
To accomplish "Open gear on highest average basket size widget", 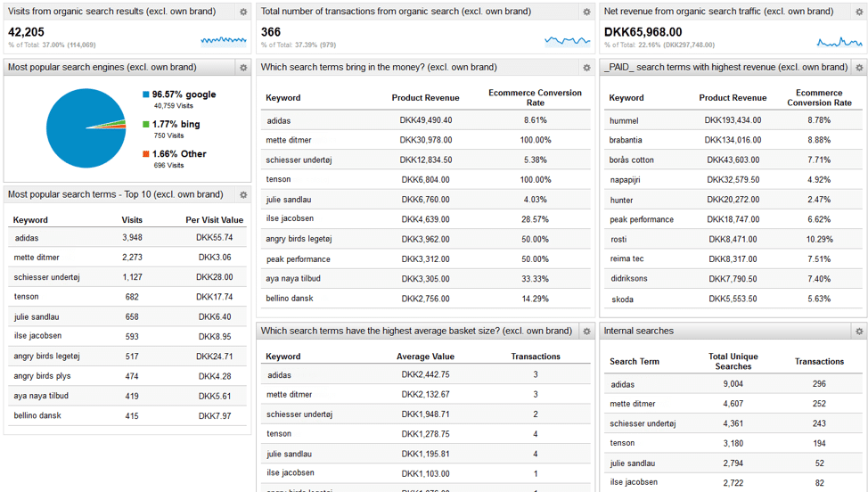I will [x=586, y=331].
